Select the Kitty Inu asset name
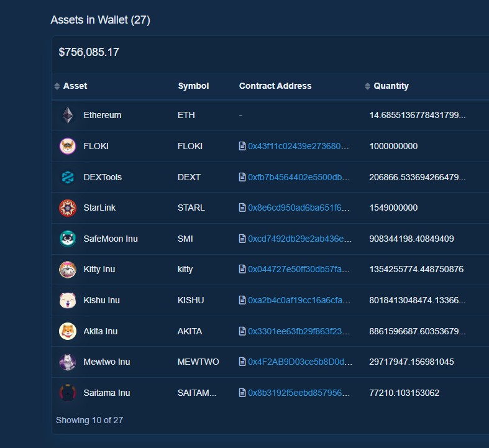This screenshot has width=489, height=448. pos(99,270)
